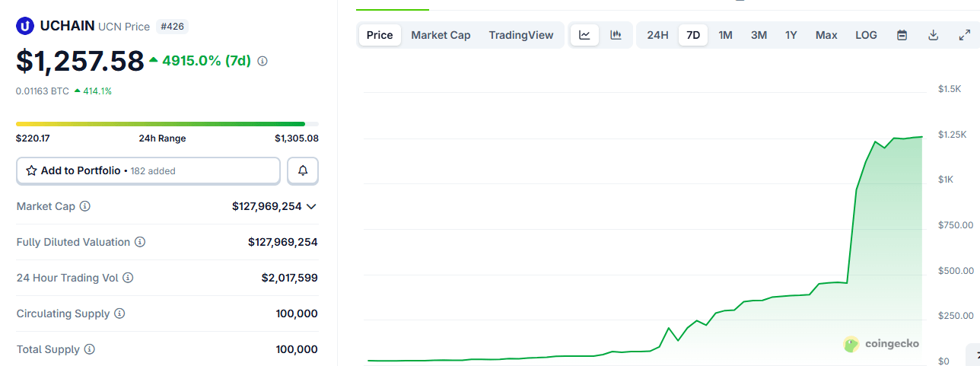This screenshot has height=366, width=980.
Task: Select the Max time range
Action: tap(826, 35)
